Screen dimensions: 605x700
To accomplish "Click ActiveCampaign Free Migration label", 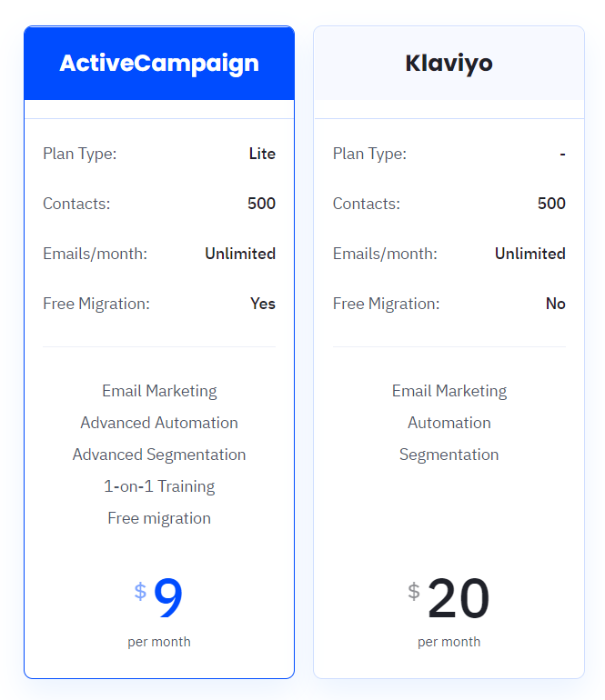I will coord(96,304).
